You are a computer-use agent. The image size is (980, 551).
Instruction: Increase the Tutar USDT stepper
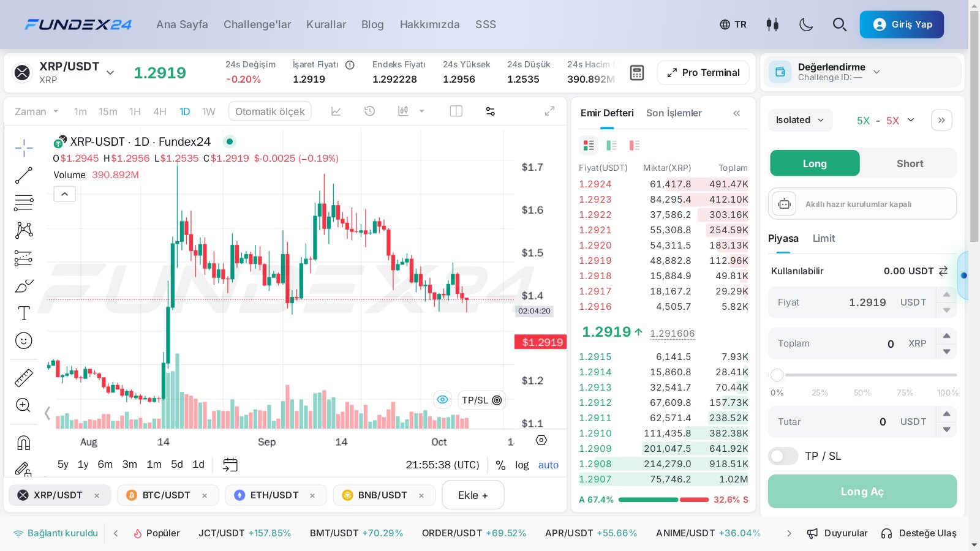pyautogui.click(x=946, y=414)
